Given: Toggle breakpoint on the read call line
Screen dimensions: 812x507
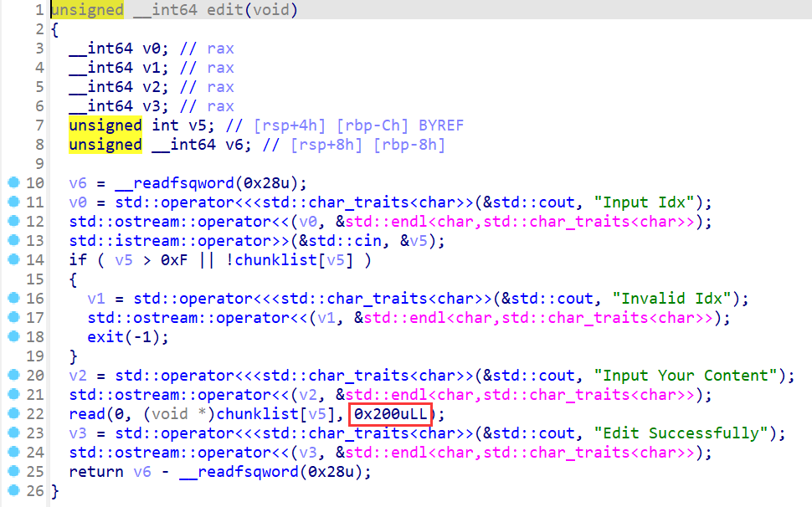Looking at the screenshot, I should (13, 414).
